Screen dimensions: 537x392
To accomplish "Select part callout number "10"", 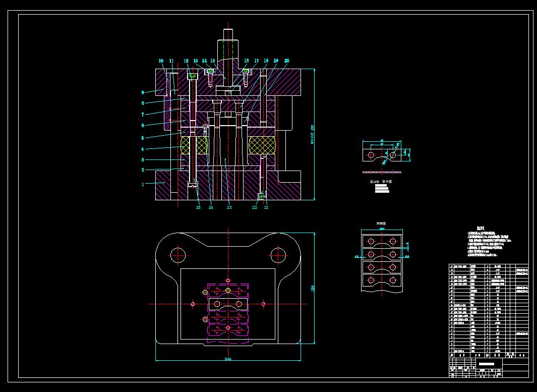I will (x=161, y=61).
